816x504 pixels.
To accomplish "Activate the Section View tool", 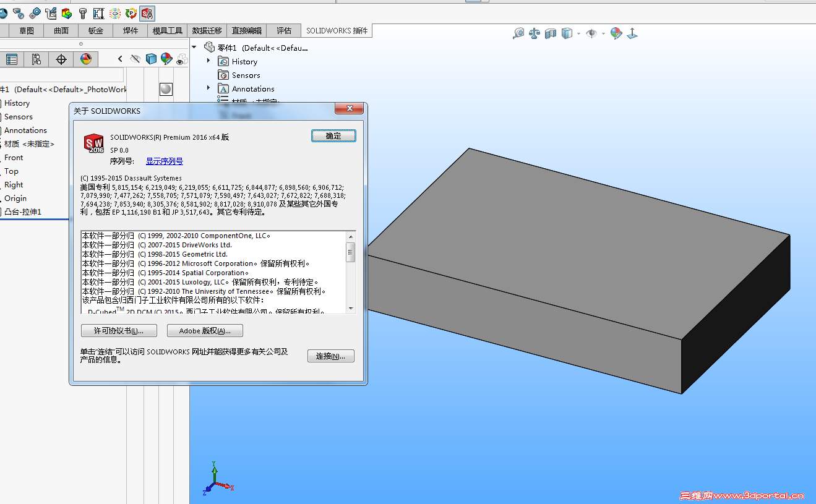I will pyautogui.click(x=551, y=33).
